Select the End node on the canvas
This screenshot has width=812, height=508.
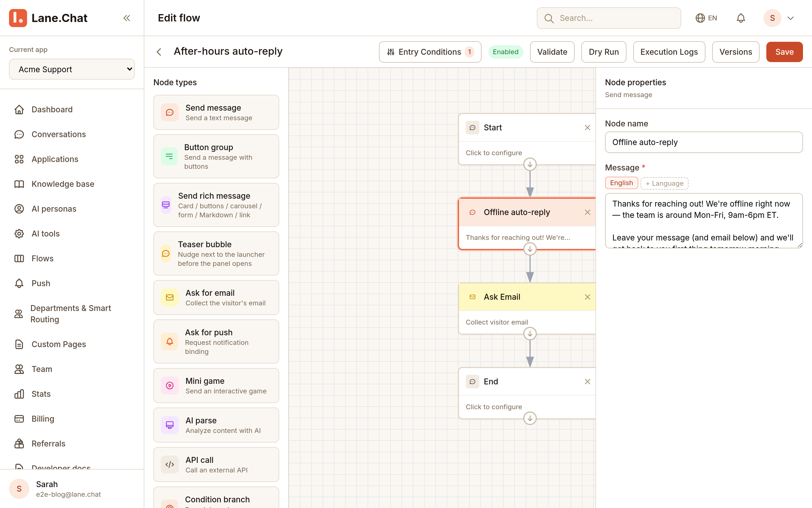(527, 393)
